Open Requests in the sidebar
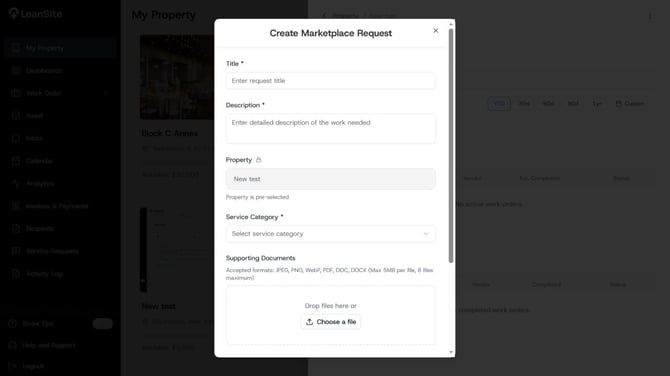Screen dimensions: 670x376 point(40,229)
